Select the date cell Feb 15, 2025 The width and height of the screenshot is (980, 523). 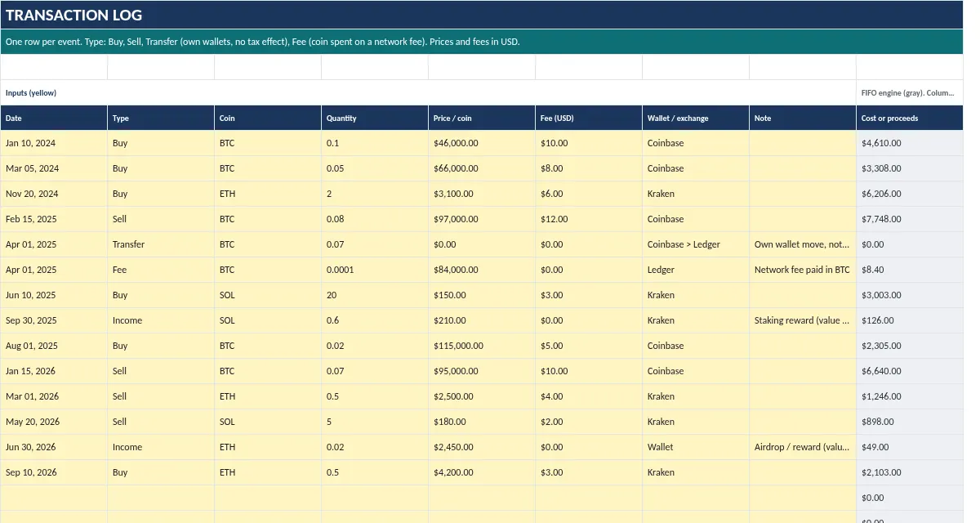(54, 219)
